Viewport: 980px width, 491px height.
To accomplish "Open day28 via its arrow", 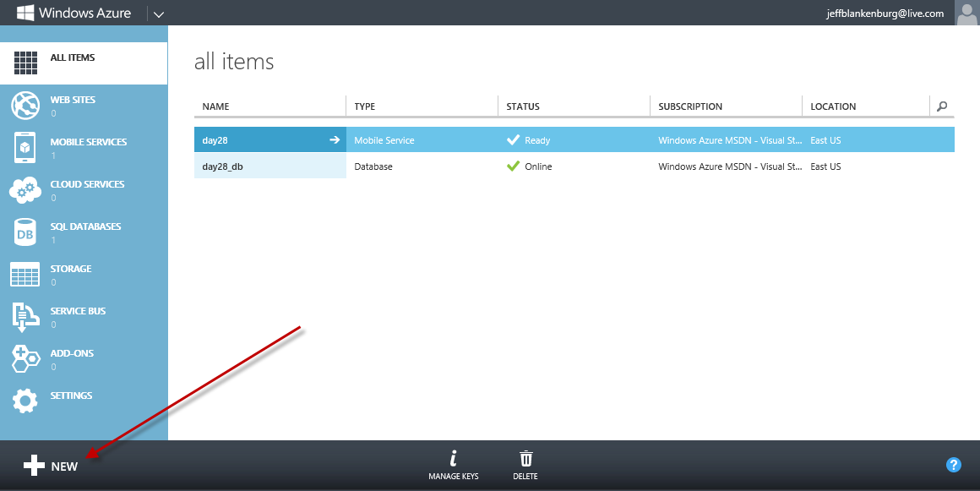I will point(335,140).
